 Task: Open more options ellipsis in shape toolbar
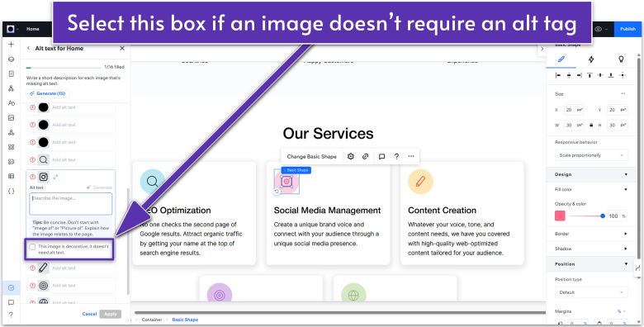point(411,157)
